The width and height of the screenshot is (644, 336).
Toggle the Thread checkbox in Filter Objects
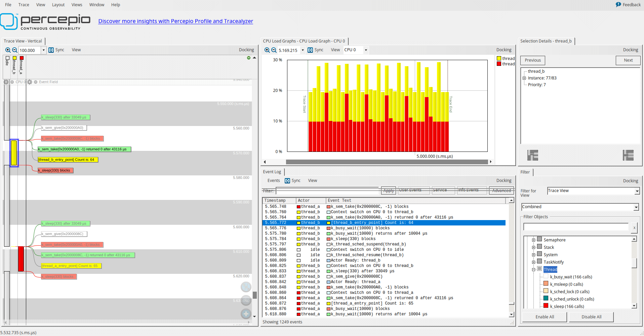click(540, 269)
